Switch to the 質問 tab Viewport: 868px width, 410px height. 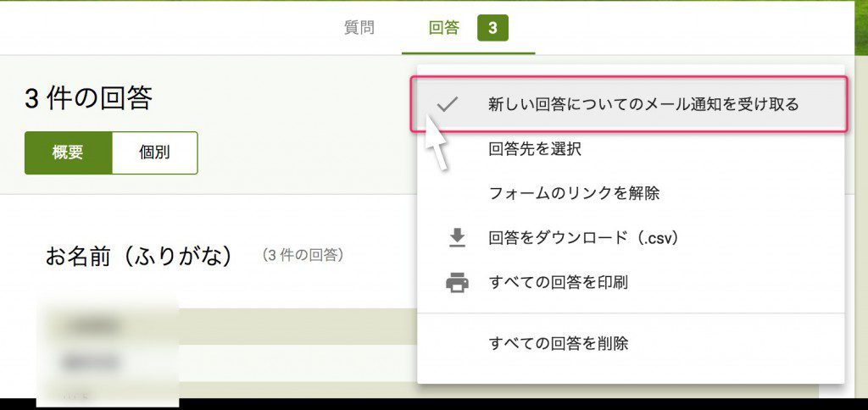tap(359, 28)
